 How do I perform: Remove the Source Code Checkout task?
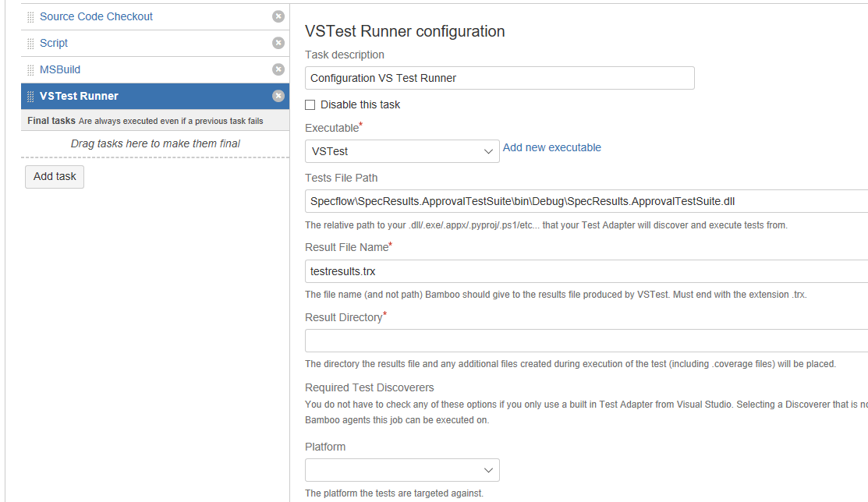point(278,16)
